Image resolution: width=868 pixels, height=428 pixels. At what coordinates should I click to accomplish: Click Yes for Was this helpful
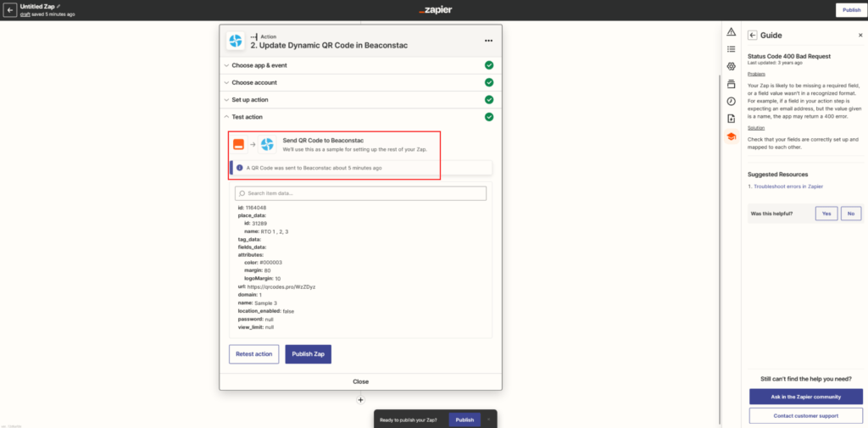click(x=826, y=214)
